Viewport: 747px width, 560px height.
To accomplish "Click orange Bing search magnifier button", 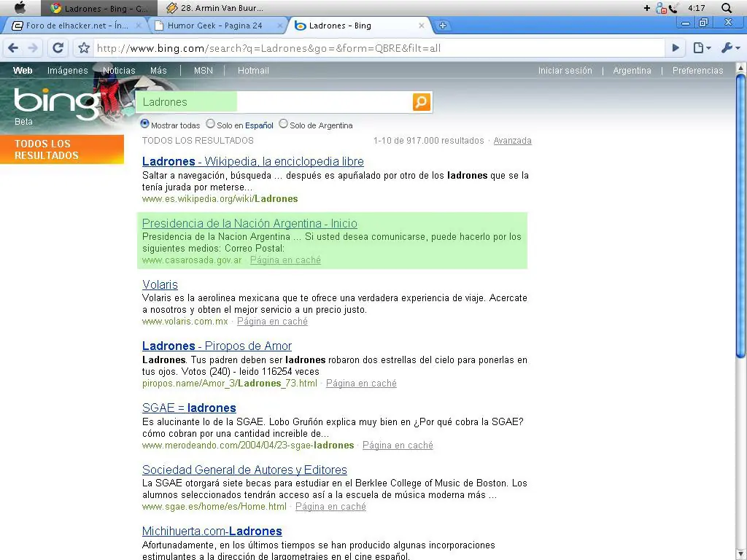I will [x=422, y=102].
